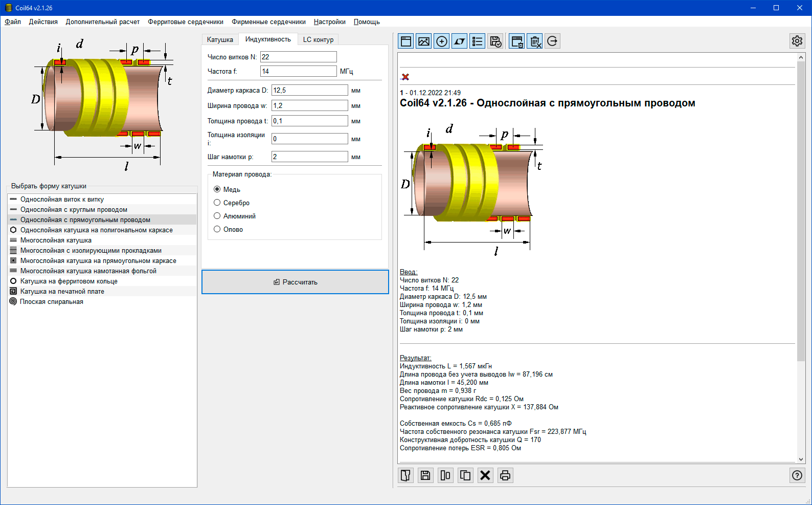Select Катушка на ферритовом кольце
The image size is (812, 505).
tap(102, 281)
